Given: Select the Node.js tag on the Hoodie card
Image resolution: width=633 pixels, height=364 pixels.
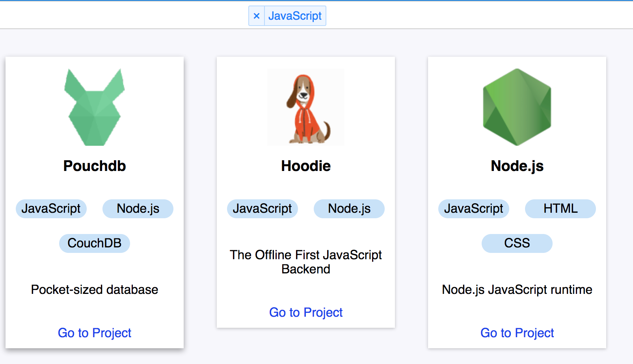Looking at the screenshot, I should pyautogui.click(x=349, y=208).
